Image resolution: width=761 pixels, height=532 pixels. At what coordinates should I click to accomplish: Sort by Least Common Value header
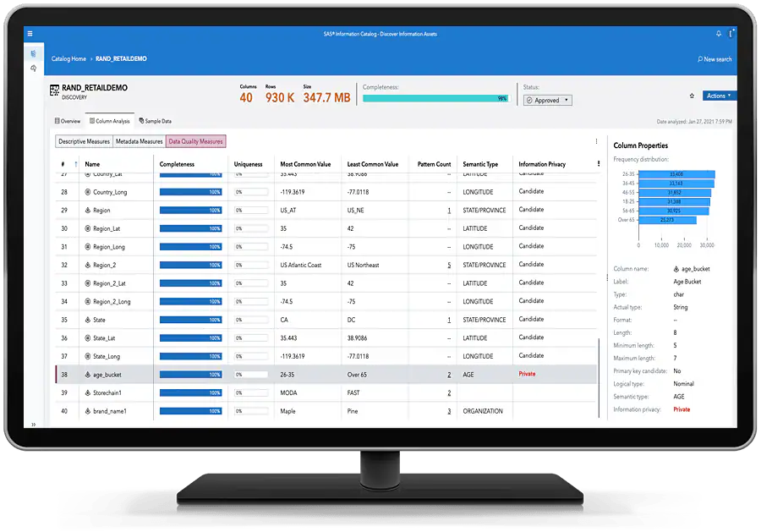(x=373, y=164)
